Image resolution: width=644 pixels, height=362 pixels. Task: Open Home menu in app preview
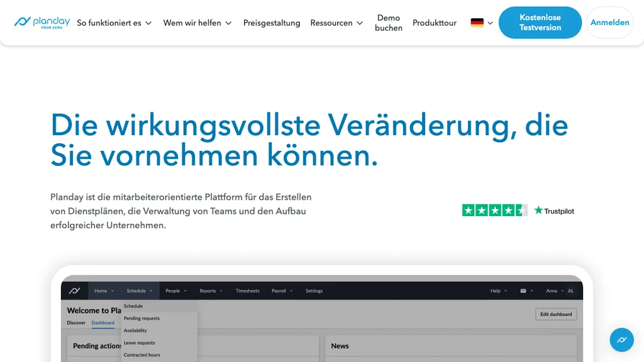pyautogui.click(x=104, y=290)
